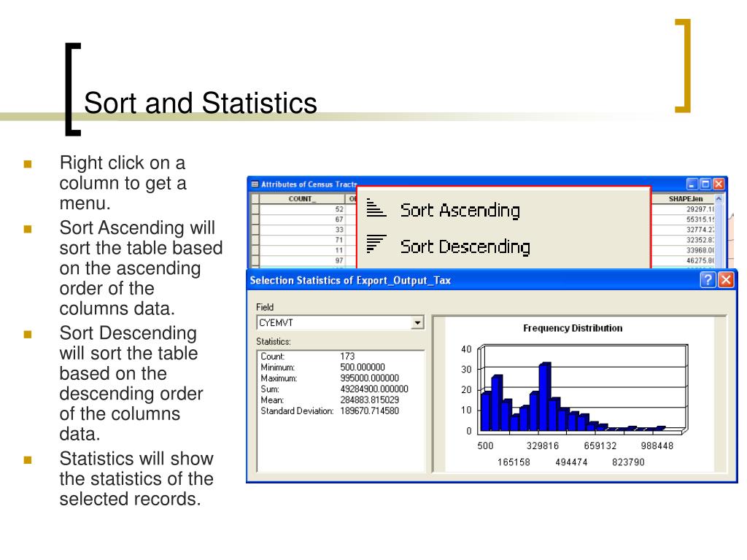Image resolution: width=747 pixels, height=560 pixels.
Task: Click the Minimum value 500.000000
Action: point(363,367)
